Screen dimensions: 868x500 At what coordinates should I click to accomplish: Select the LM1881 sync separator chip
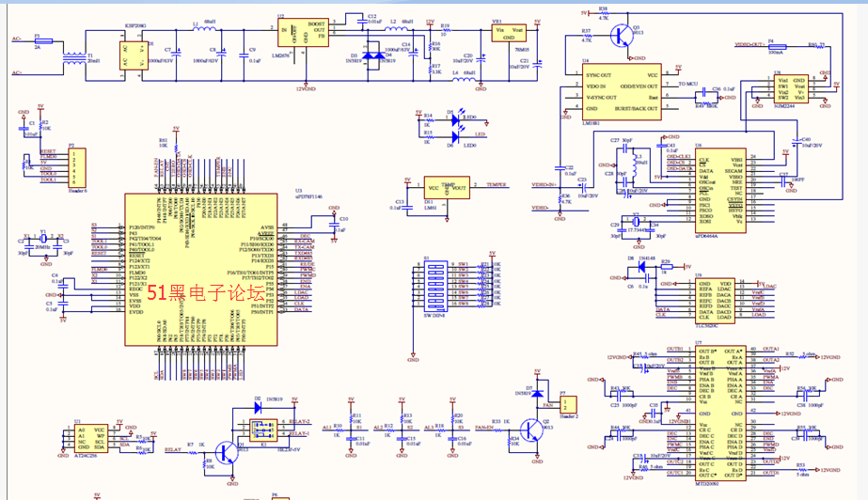[x=622, y=92]
